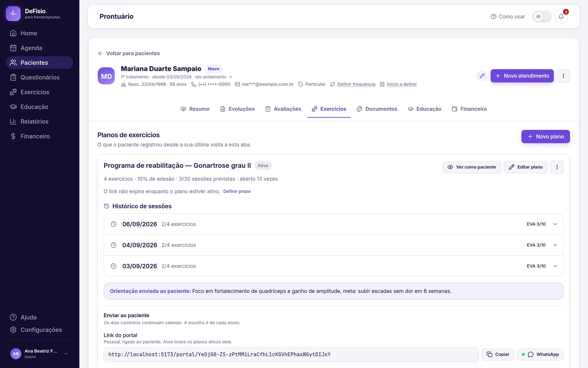Image resolution: width=588 pixels, height=368 pixels.
Task: Select Pacientes in the sidebar
Action: [39, 63]
